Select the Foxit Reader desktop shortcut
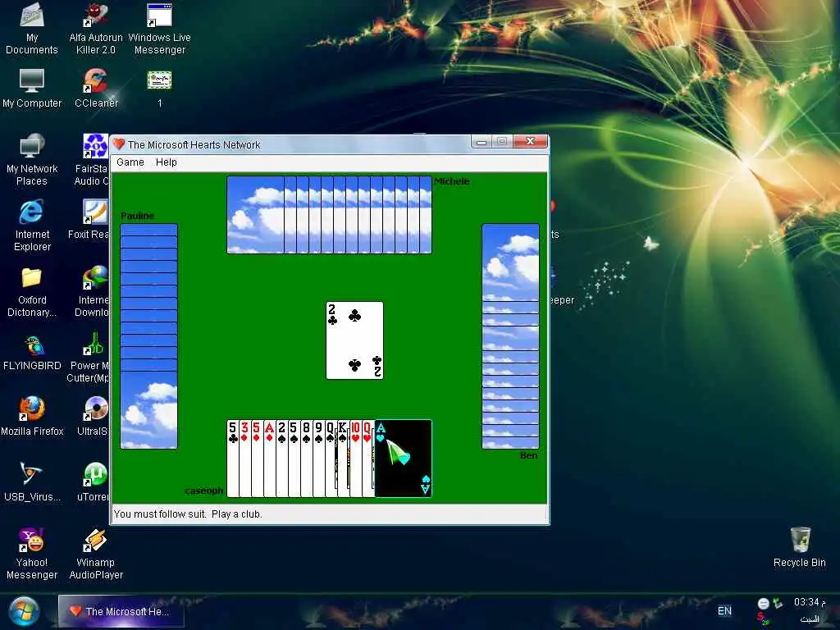The image size is (840, 630). coord(89,218)
